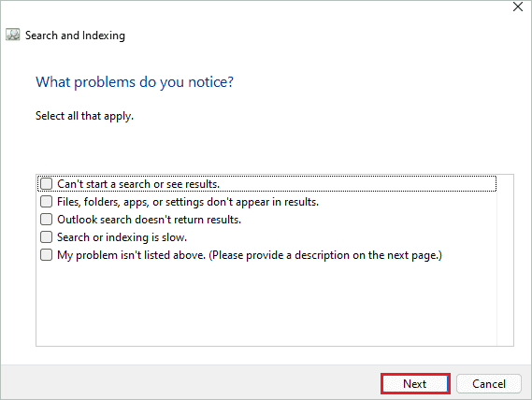Select "My problem isn't listed above" checkbox
The image size is (532, 400).
coord(46,255)
